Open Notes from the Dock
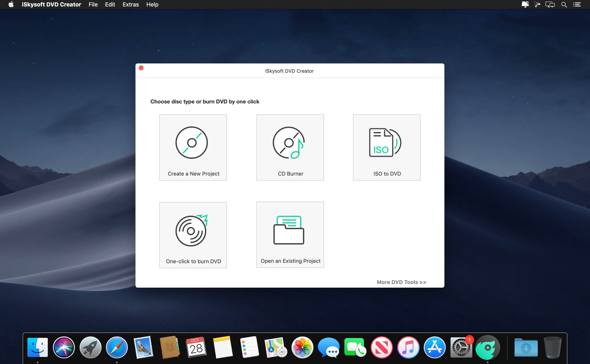 [x=223, y=347]
